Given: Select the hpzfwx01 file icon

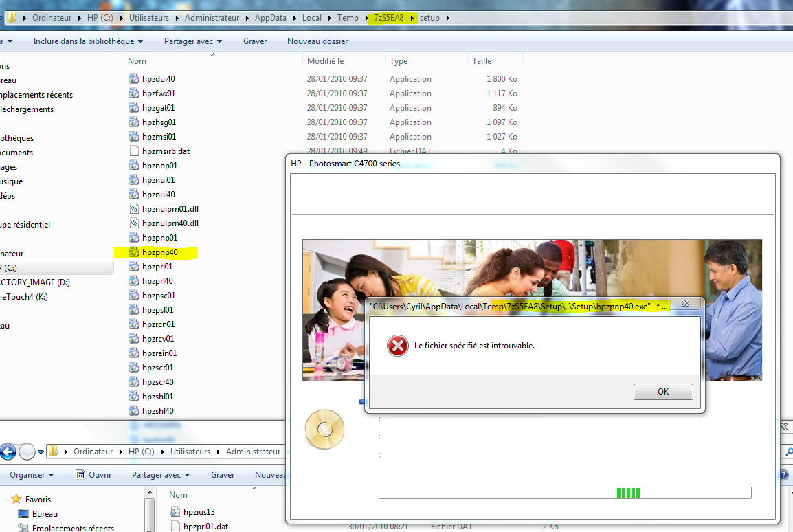Looking at the screenshot, I should click(x=134, y=93).
